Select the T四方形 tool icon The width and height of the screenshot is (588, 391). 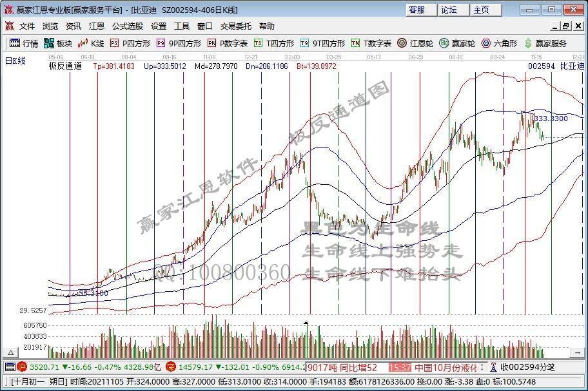[258, 43]
